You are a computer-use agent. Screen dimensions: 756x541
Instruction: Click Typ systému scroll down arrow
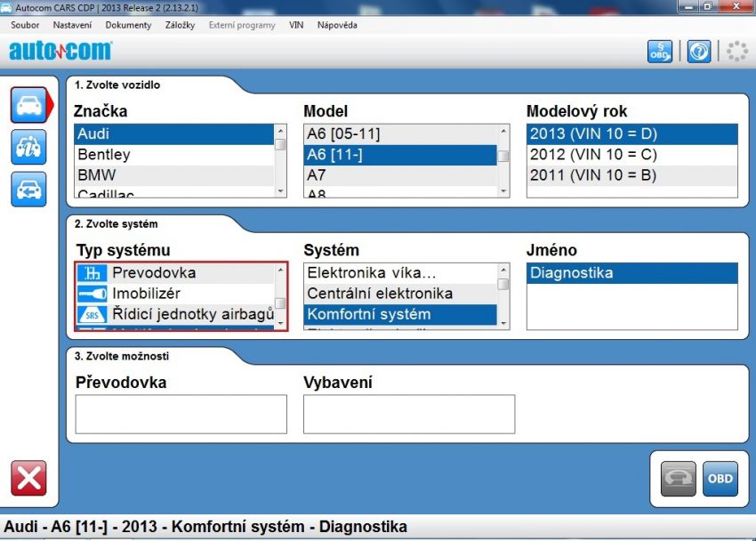pyautogui.click(x=280, y=324)
